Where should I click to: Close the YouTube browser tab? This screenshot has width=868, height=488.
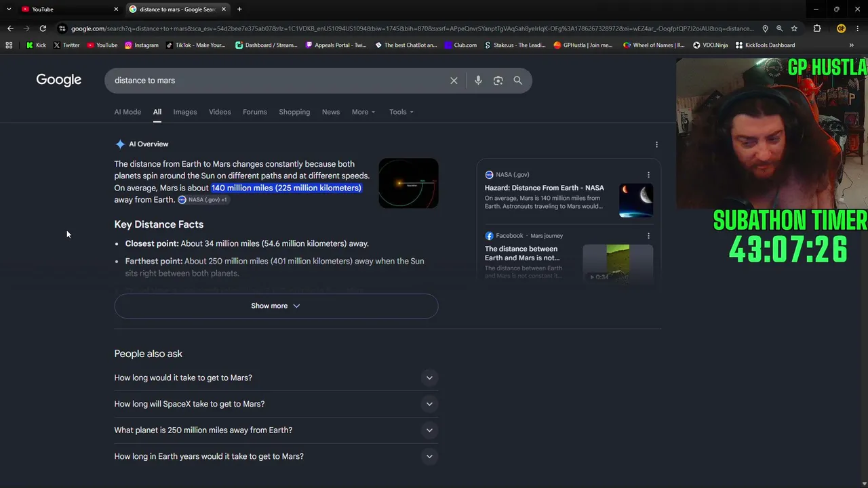click(116, 9)
